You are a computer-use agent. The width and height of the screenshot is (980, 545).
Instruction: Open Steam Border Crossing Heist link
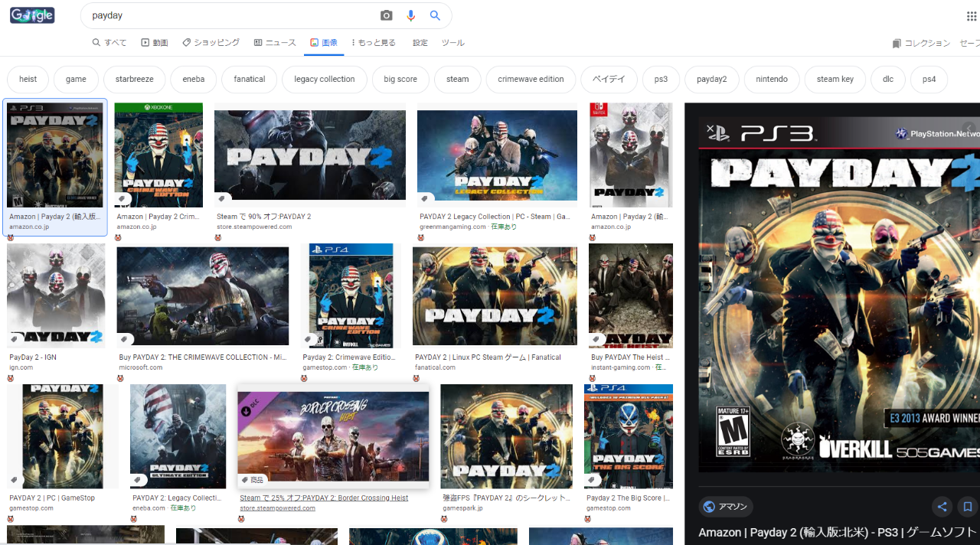coord(324,498)
